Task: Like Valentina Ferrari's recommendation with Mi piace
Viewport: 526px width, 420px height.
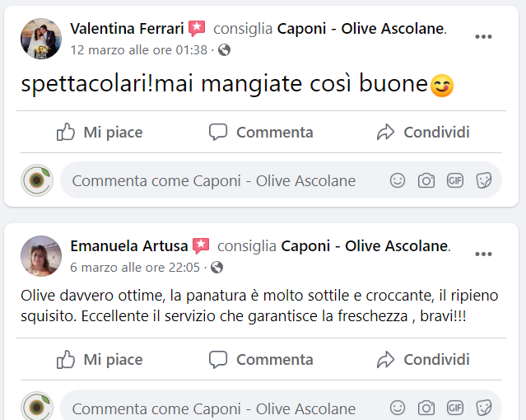Action: [x=100, y=132]
